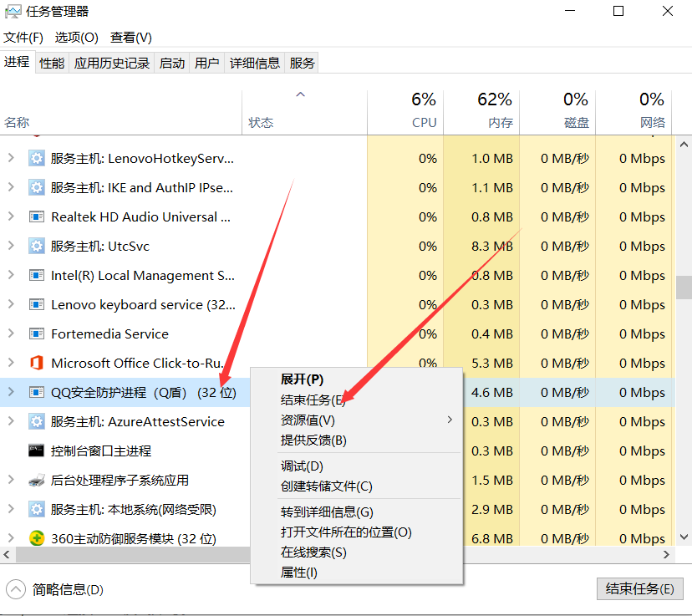Click the Realtek HD Audio process icon

coord(37,216)
